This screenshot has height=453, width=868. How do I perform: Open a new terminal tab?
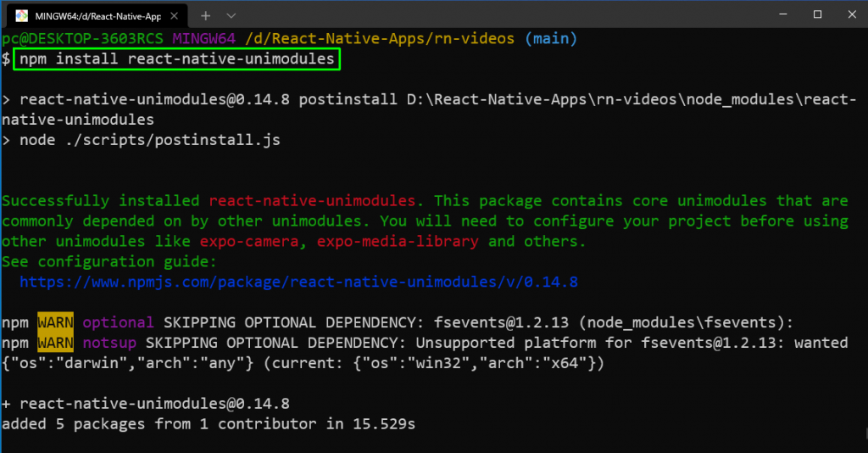[x=205, y=16]
